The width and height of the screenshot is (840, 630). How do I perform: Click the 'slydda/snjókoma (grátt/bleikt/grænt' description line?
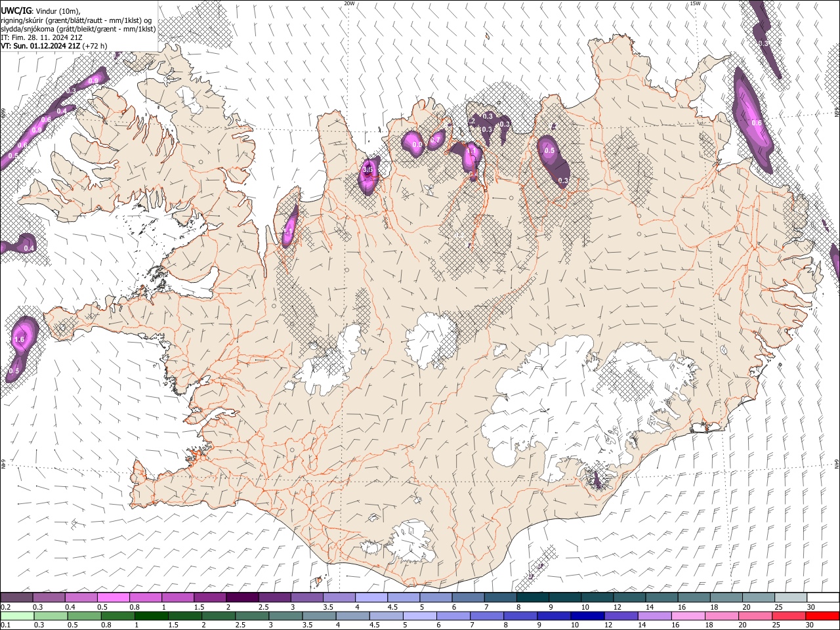point(78,29)
